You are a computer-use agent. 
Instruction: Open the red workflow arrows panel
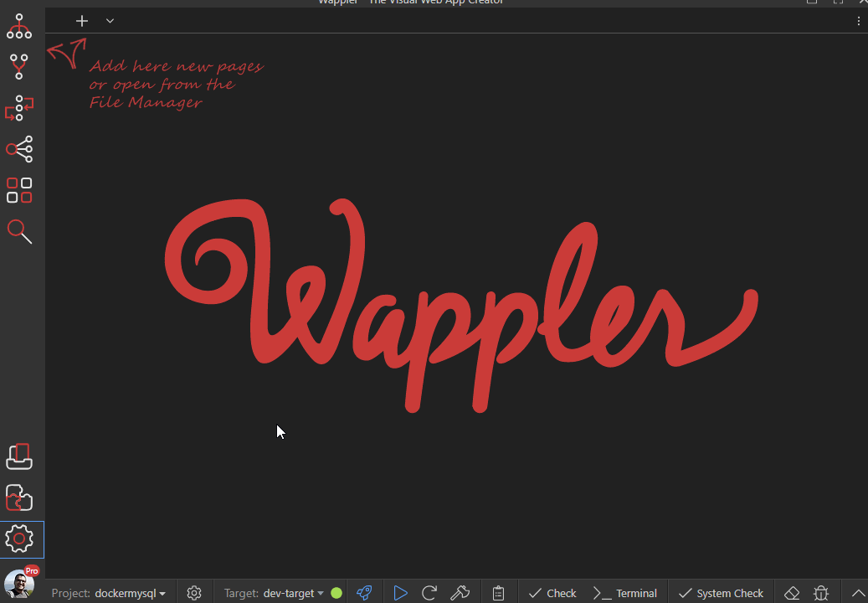(19, 108)
